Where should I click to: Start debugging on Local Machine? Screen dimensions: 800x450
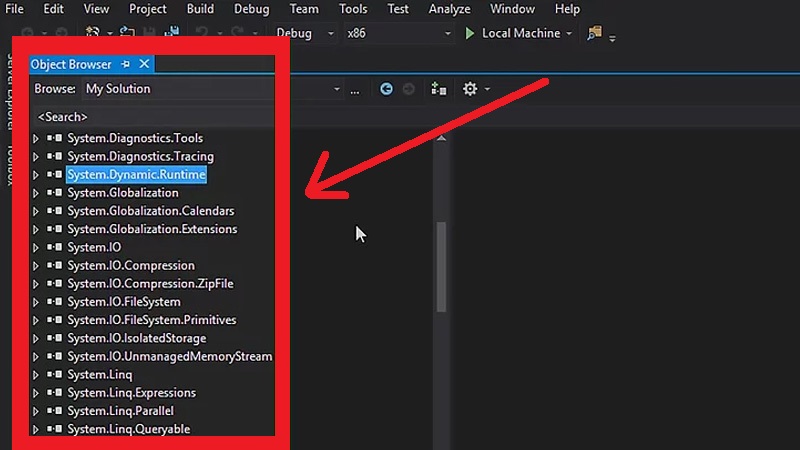[513, 34]
